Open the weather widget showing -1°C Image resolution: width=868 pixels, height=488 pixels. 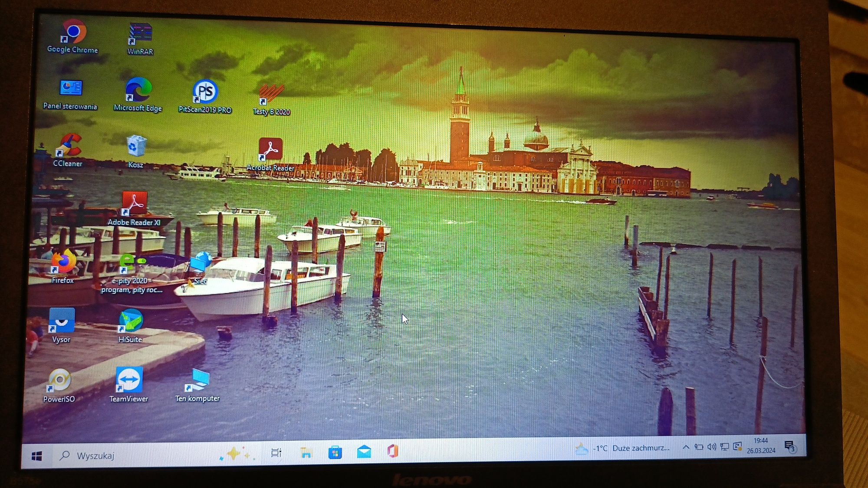622,448
